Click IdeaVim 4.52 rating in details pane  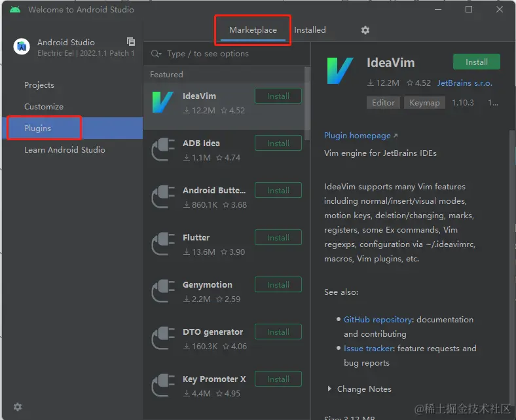[x=418, y=83]
